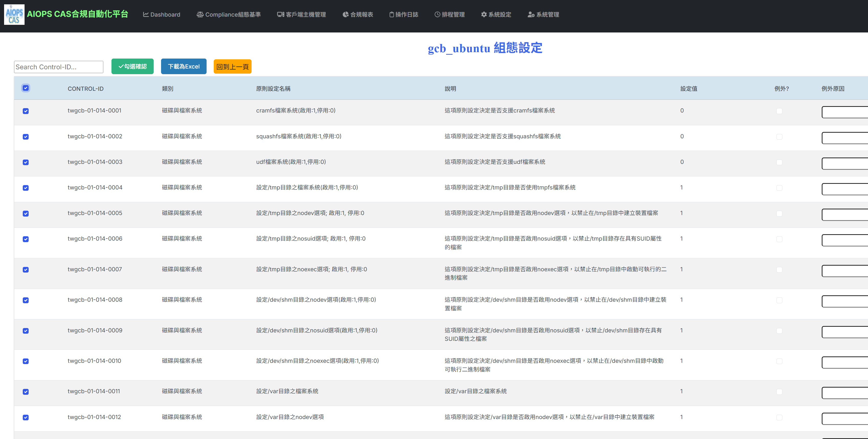Click the Compliance balance-scale icon
868x439 pixels.
200,15
